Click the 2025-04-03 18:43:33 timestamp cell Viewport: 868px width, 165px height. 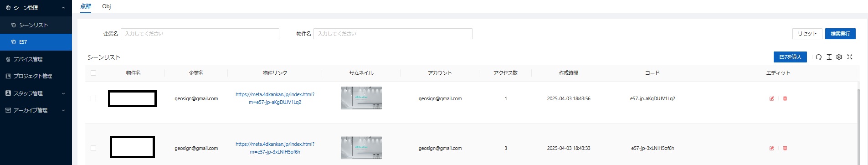point(569,148)
